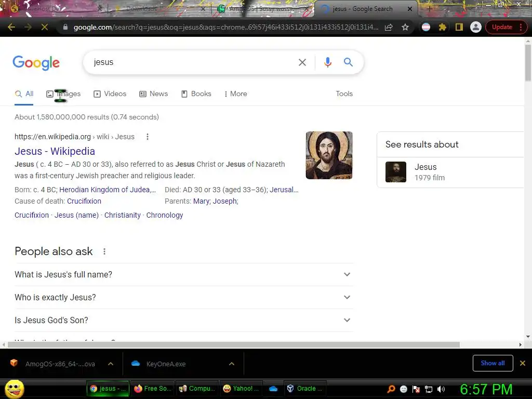Screen dimensions: 532x399
Task: Switch to the News tab
Action: 154,94
